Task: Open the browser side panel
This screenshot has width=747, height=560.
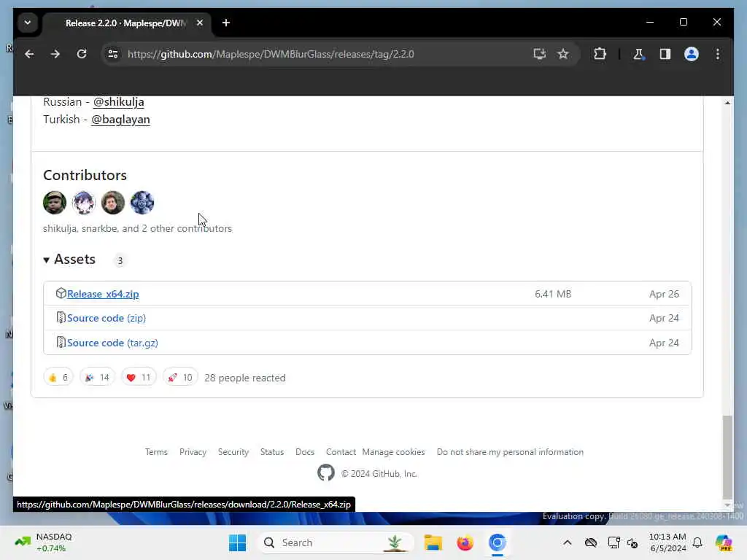Action: (665, 54)
